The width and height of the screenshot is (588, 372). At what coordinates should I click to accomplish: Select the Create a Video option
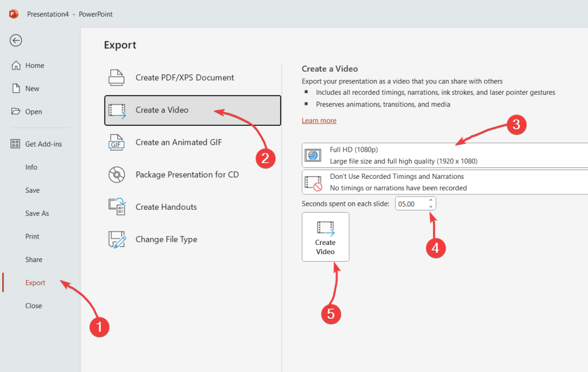pyautogui.click(x=192, y=110)
